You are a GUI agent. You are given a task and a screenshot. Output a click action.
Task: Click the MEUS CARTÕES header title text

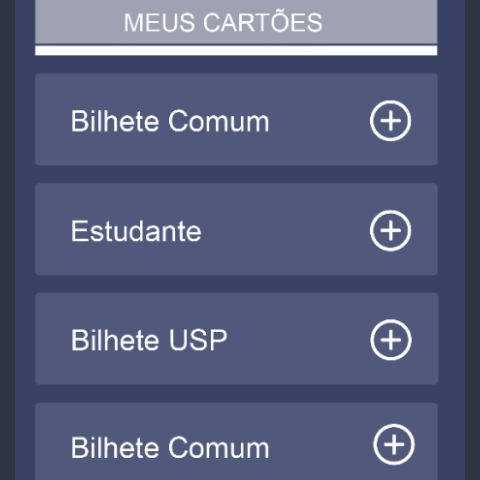click(x=223, y=23)
